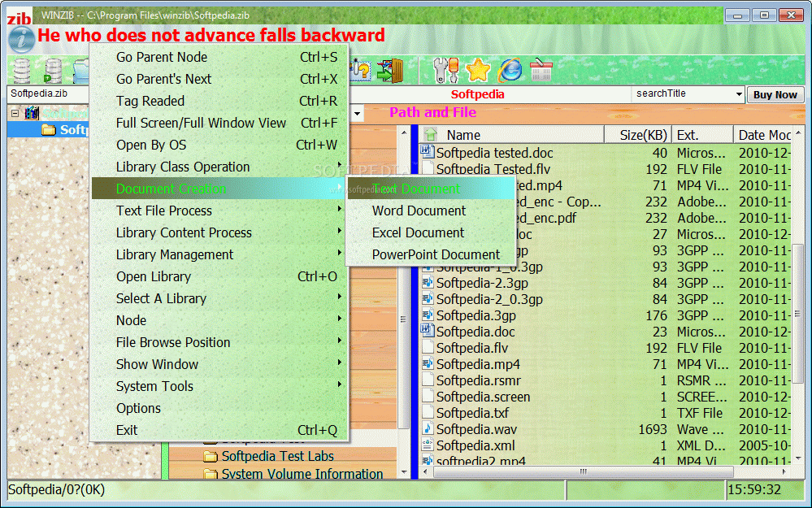The height and width of the screenshot is (508, 812).
Task: Sort by the Size(KB) column header
Action: point(638,135)
